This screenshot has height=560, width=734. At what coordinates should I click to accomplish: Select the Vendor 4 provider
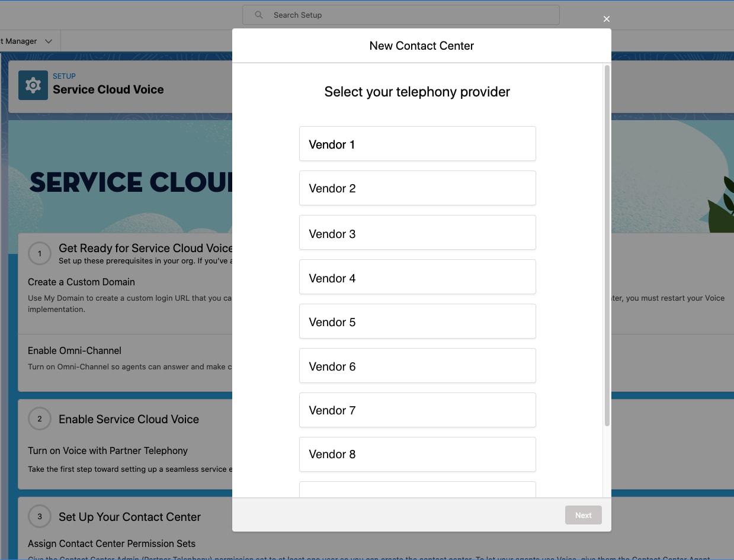tap(417, 277)
